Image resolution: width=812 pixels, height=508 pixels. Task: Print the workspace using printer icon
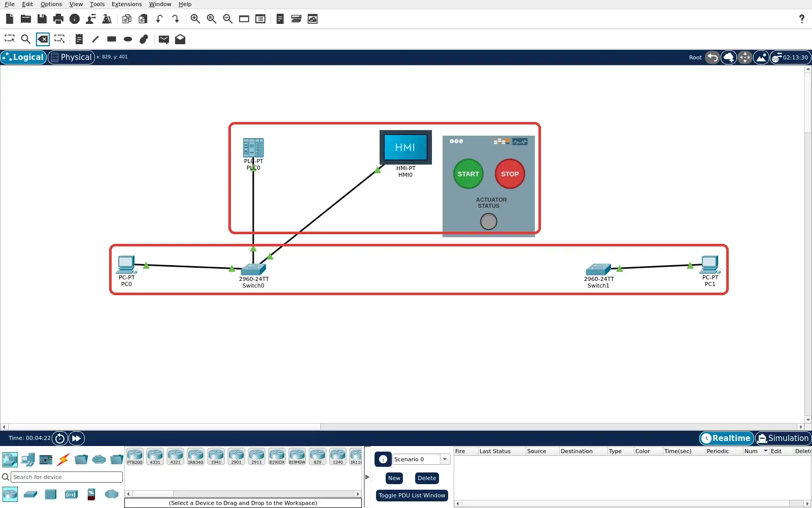[58, 19]
